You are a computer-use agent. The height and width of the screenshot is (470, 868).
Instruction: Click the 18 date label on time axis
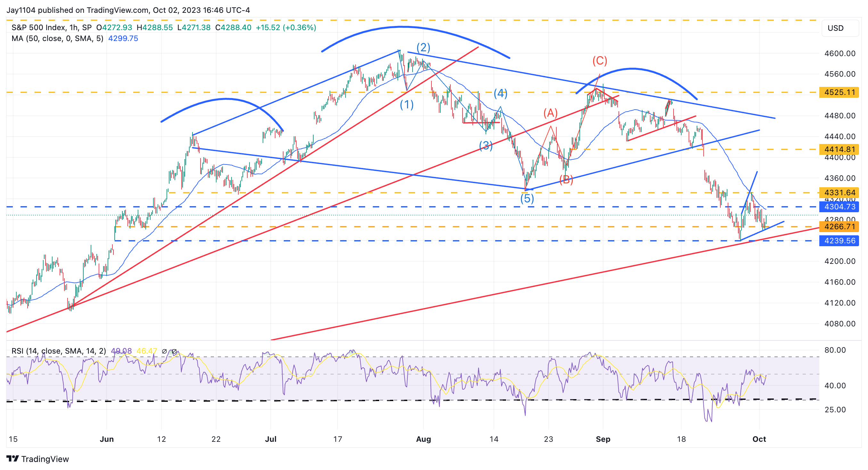[x=681, y=439]
